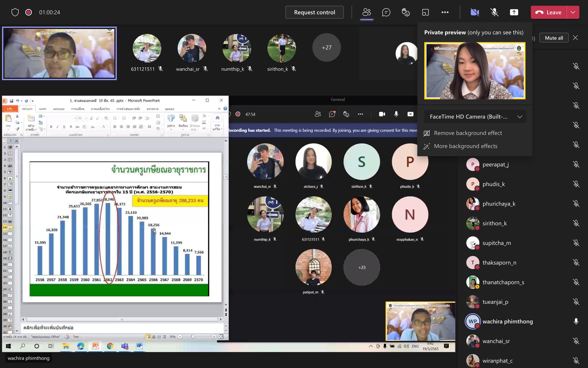Click wachira phimthong's video thumbnail

(x=59, y=53)
